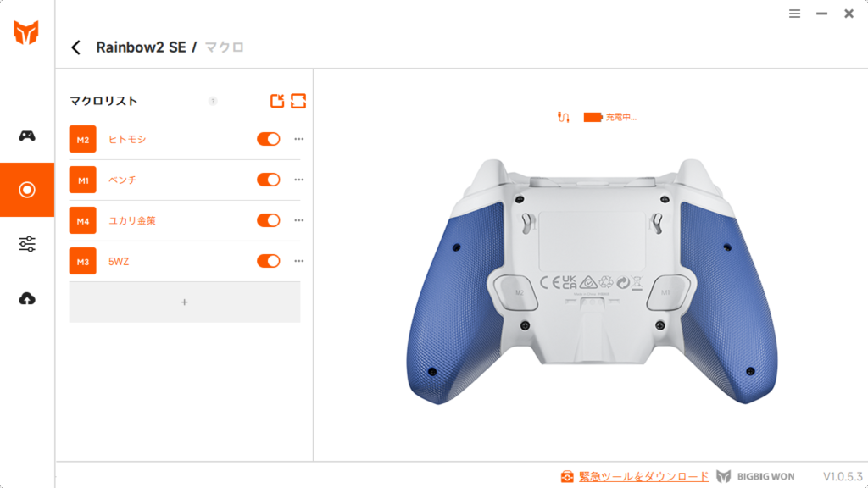Disable the ヒトモシ macro toggle

click(269, 140)
